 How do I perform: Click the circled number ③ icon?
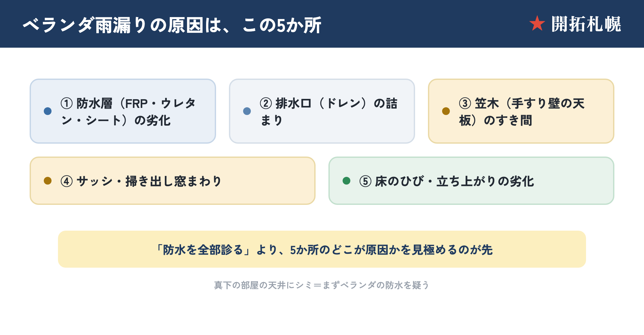tap(465, 103)
